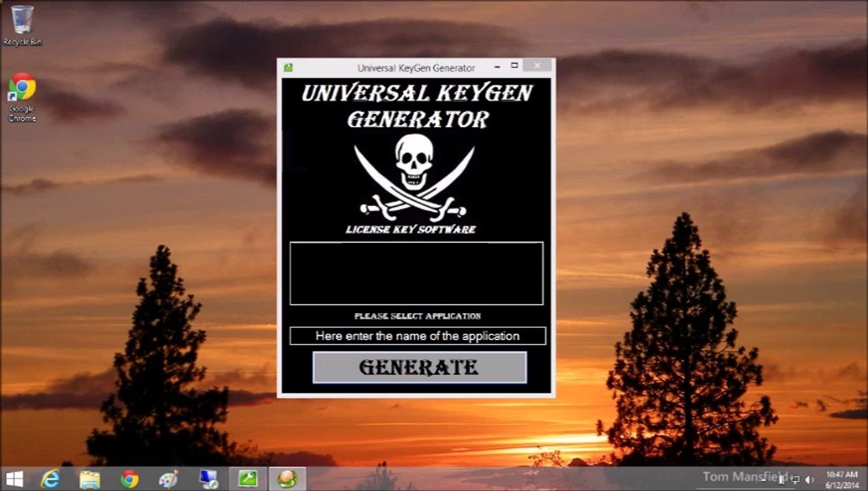Open the network status tray icon
The width and height of the screenshot is (868, 491).
click(x=796, y=479)
